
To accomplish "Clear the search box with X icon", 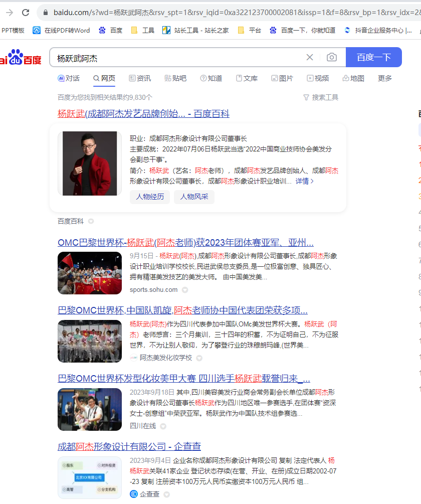I will 310,57.
